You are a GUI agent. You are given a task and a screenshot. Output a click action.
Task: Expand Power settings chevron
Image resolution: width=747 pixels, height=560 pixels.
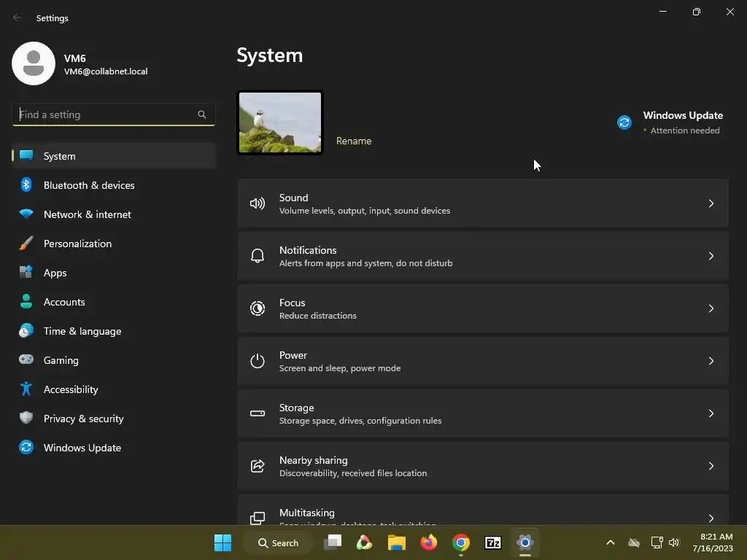(x=711, y=361)
